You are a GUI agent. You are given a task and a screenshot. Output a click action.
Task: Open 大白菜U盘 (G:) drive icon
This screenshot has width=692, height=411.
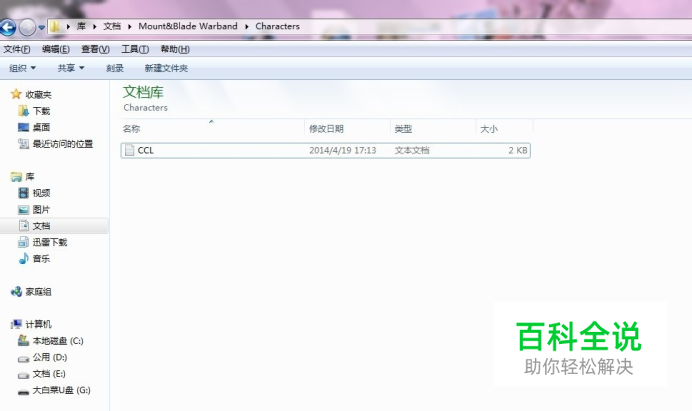click(23, 392)
